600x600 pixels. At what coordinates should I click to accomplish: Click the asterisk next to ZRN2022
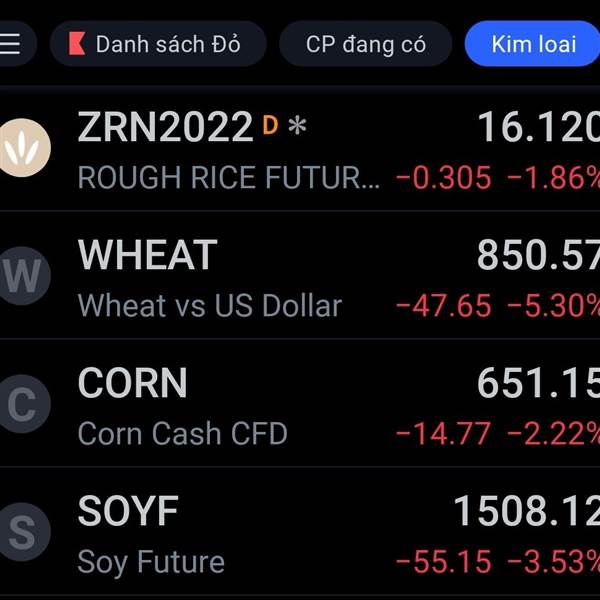point(297,126)
